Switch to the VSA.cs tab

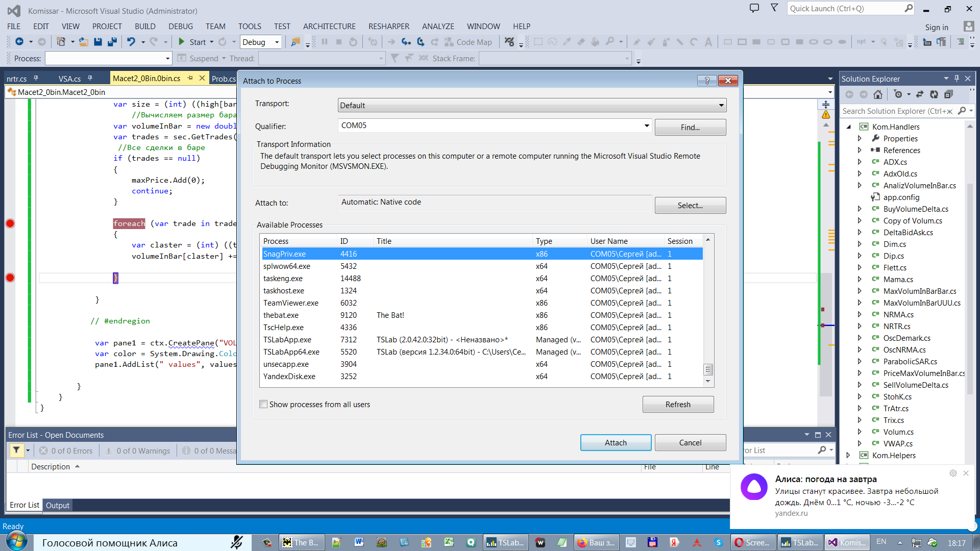click(69, 79)
